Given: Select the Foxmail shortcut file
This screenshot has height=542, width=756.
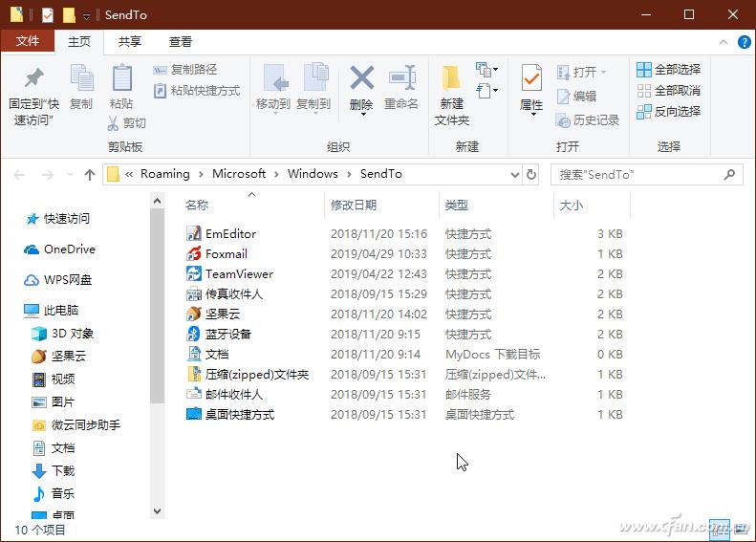Looking at the screenshot, I should tap(226, 253).
